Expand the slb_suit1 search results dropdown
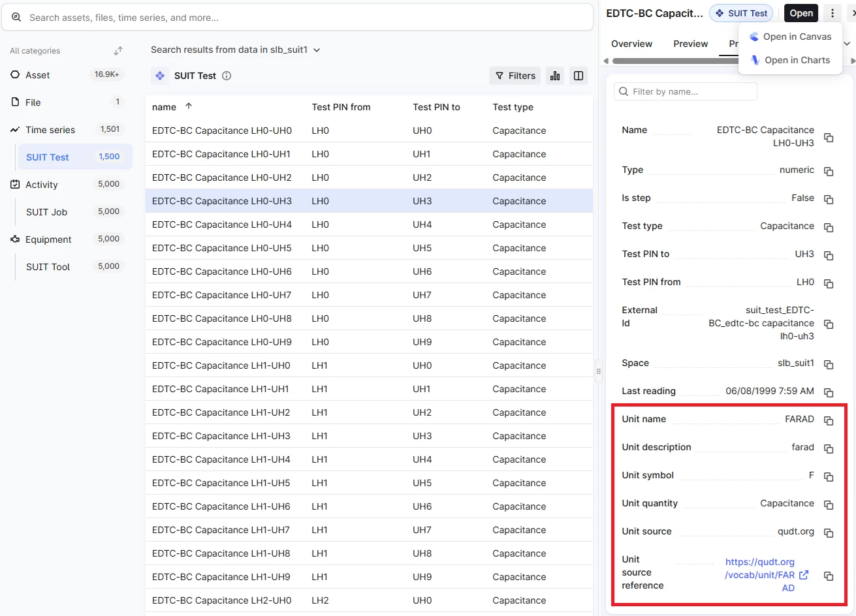Screen dimensions: 856x616 pos(317,50)
